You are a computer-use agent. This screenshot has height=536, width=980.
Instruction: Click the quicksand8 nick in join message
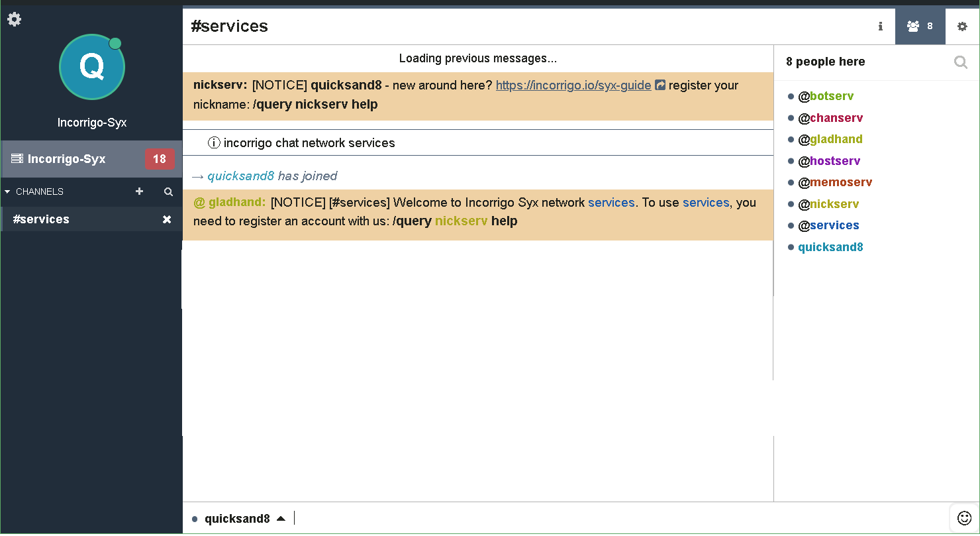[240, 176]
